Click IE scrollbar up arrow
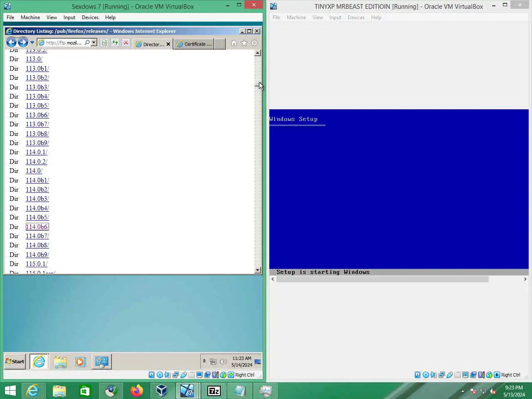The width and height of the screenshot is (532, 399). 258,53
